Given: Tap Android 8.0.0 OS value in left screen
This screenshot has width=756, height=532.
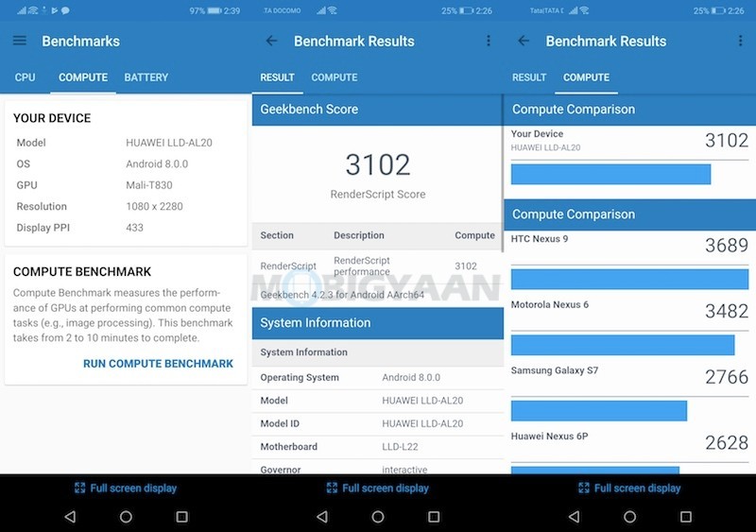Looking at the screenshot, I should click(157, 164).
